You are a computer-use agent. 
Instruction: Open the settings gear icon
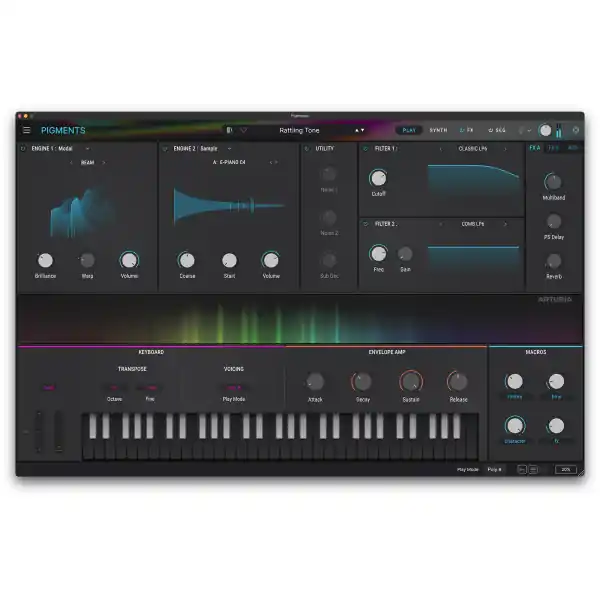(x=576, y=130)
